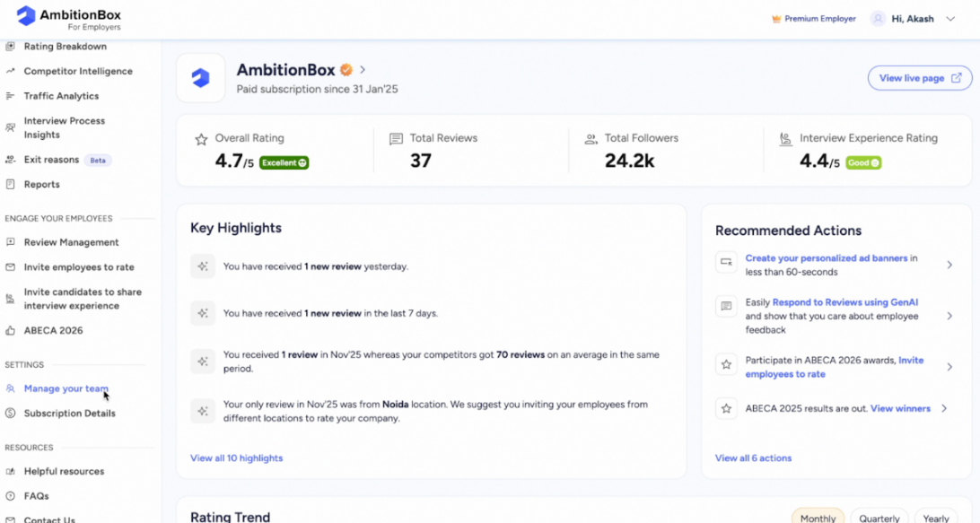Click the Exit reasons sidebar icon
This screenshot has width=980, height=523.
(10, 160)
